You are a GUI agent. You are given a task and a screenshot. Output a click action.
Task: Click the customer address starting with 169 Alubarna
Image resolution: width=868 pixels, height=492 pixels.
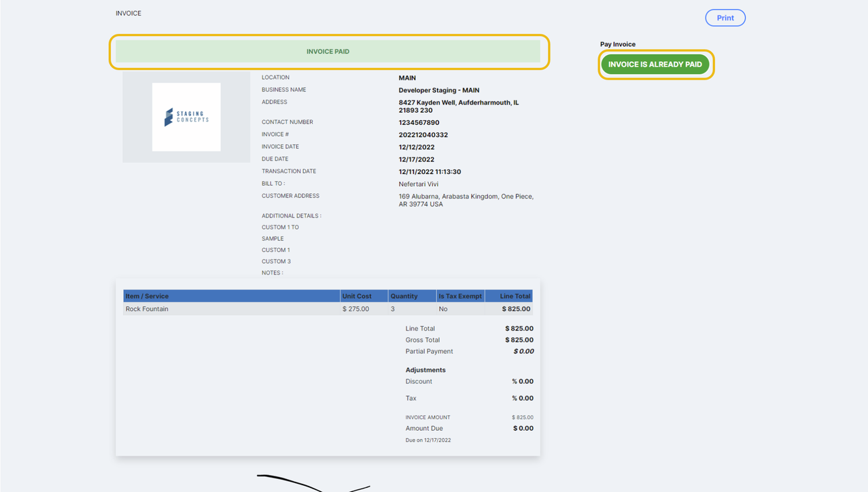coord(466,200)
